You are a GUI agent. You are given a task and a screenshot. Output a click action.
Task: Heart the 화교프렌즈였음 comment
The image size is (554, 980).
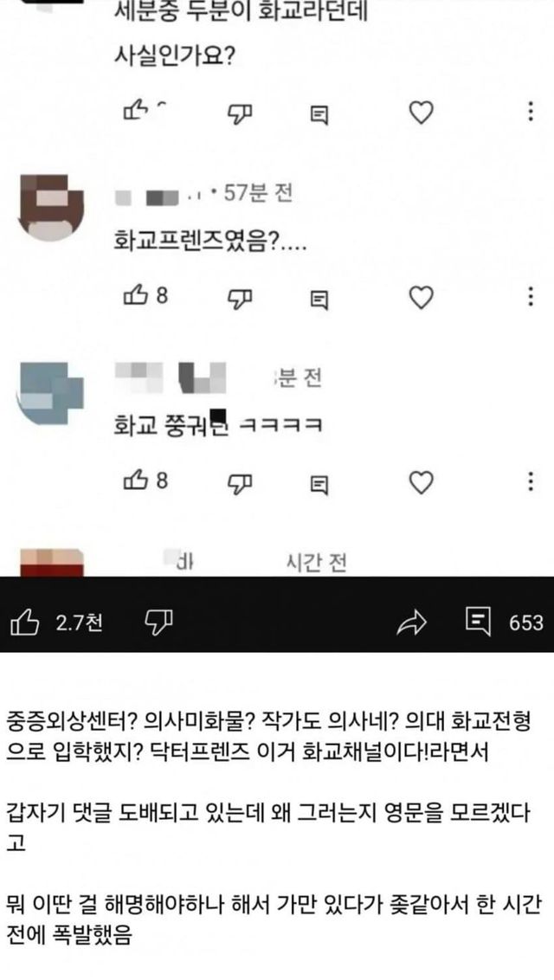[x=421, y=298]
